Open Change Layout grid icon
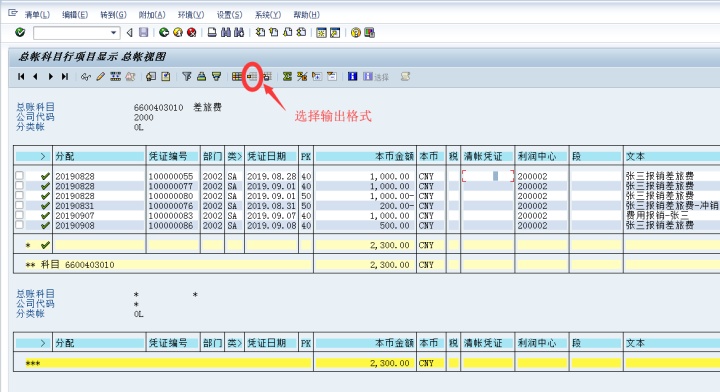 (x=237, y=77)
